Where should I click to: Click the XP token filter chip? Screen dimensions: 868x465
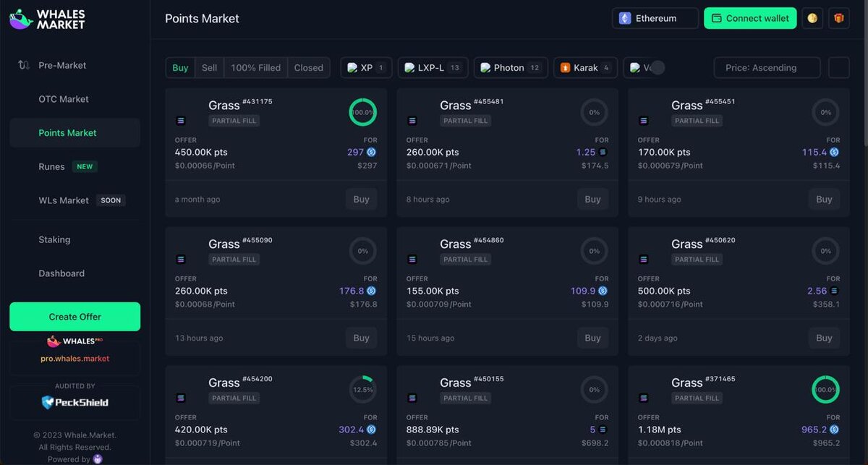pos(366,67)
